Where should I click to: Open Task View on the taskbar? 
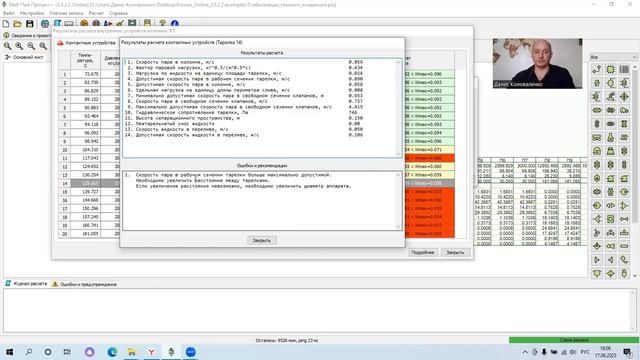tap(67, 352)
